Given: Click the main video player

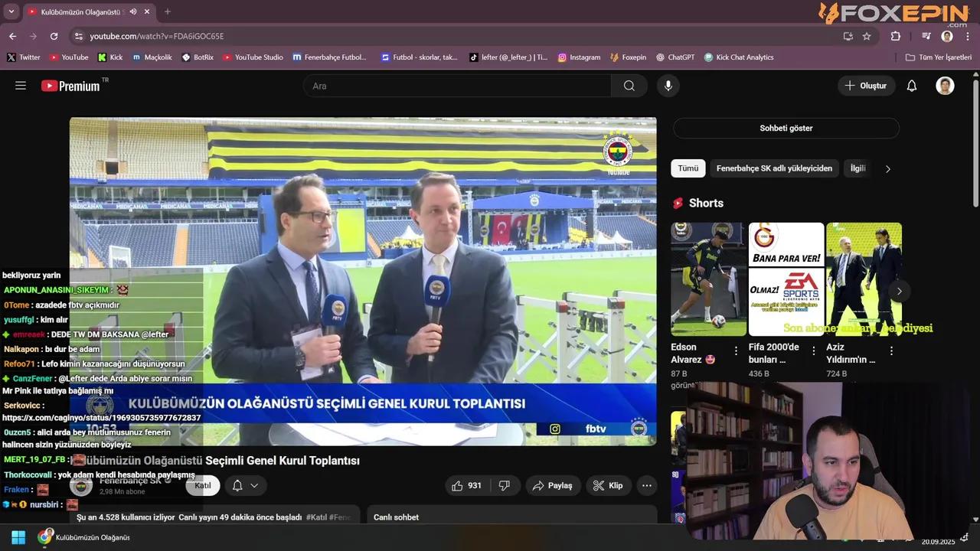Looking at the screenshot, I should (363, 281).
